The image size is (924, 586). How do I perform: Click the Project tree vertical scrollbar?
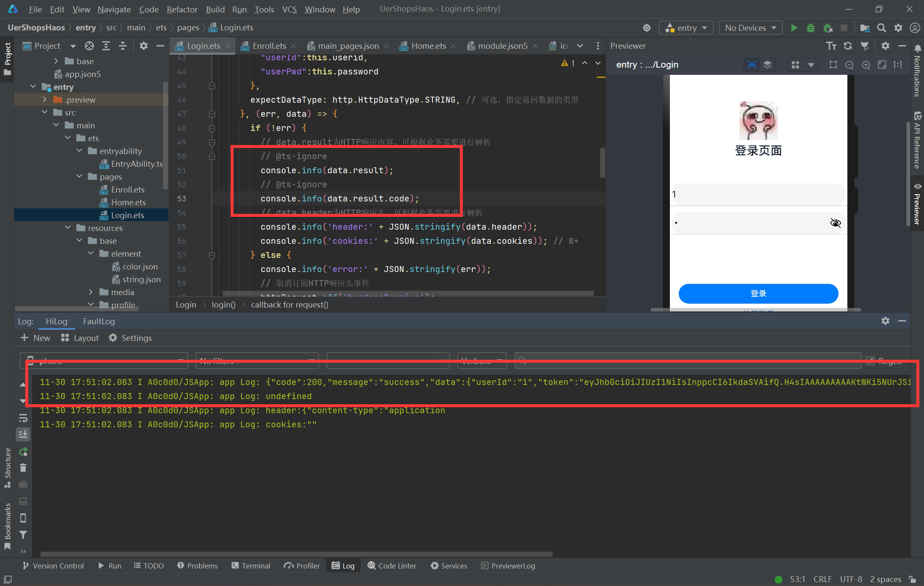click(x=165, y=135)
